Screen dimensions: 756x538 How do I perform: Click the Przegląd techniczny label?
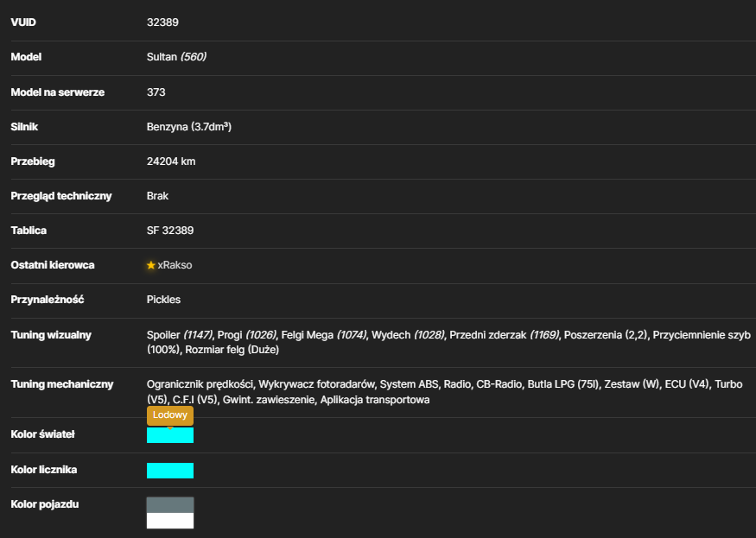tap(61, 196)
